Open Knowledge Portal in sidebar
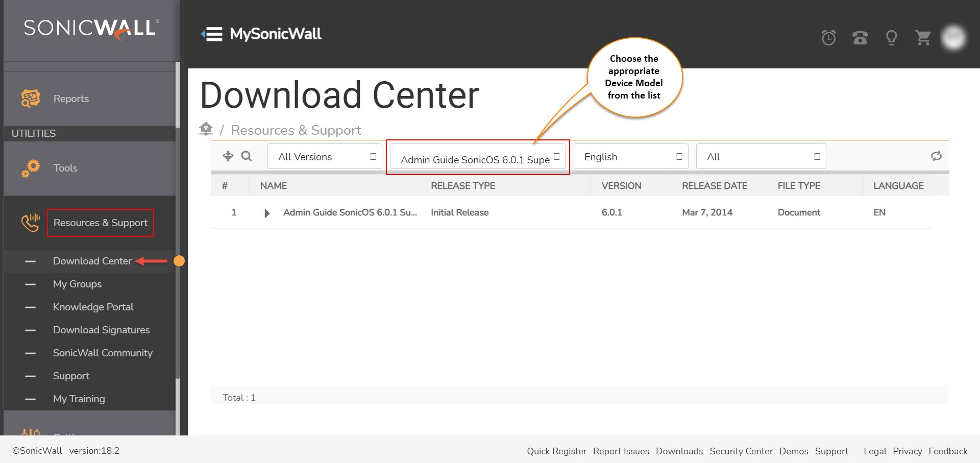 (93, 307)
